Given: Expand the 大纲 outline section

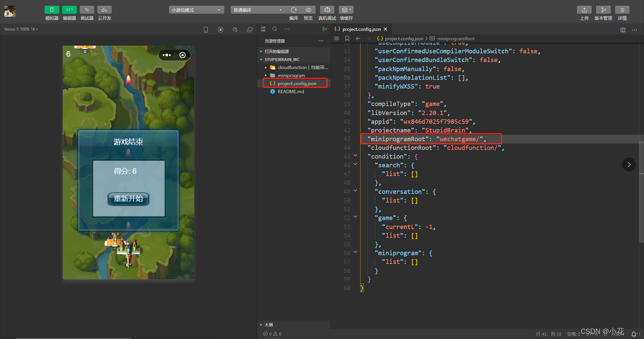Looking at the screenshot, I should 294,325.
